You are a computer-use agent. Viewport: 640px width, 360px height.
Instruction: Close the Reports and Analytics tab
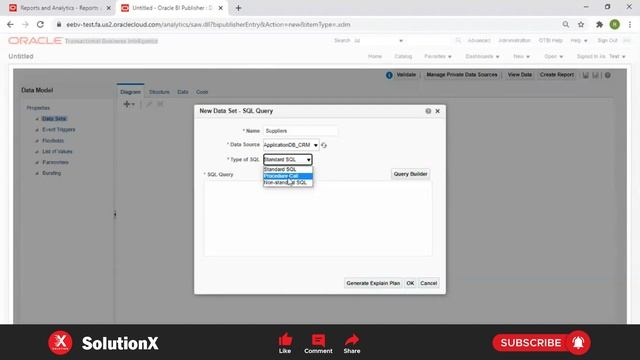click(109, 8)
